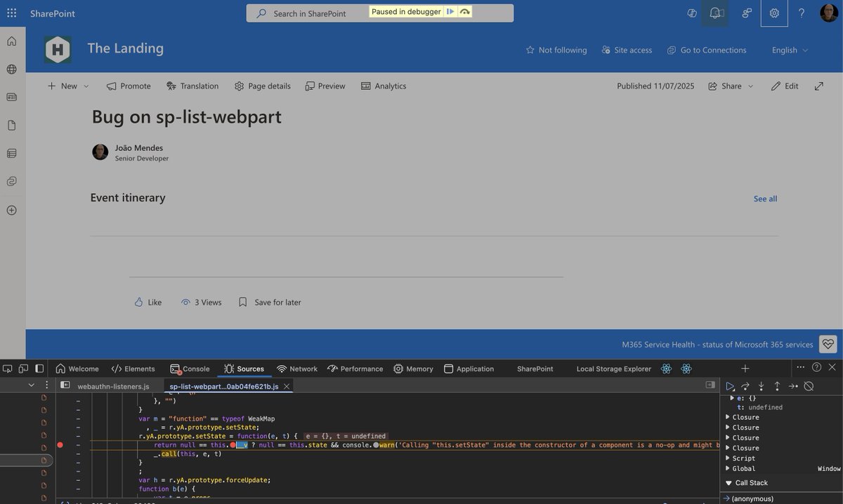Open Translation in the command bar
The height and width of the screenshot is (504, 843).
coord(192,86)
